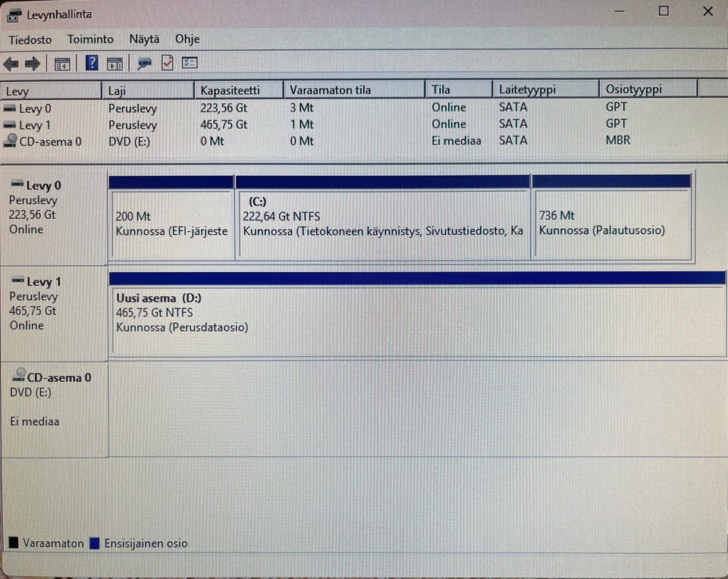Click the Levy 1 icon in graphical pane
This screenshot has height=579, width=728.
[17, 280]
